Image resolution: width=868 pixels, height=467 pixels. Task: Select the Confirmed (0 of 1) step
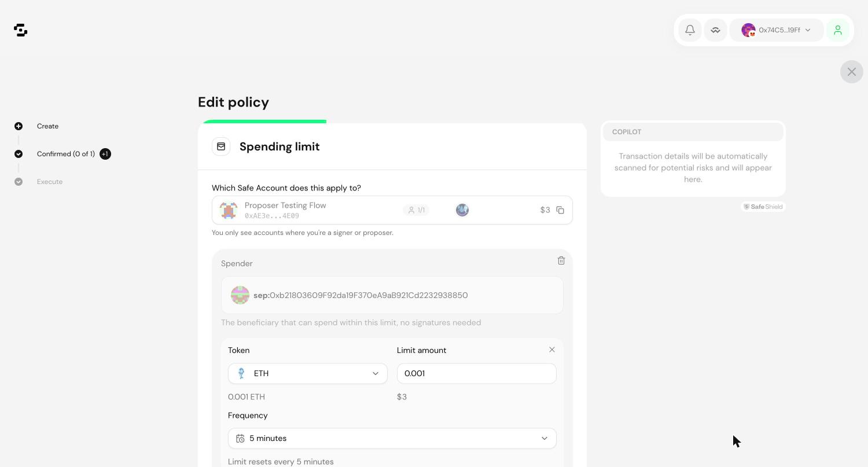click(x=66, y=154)
